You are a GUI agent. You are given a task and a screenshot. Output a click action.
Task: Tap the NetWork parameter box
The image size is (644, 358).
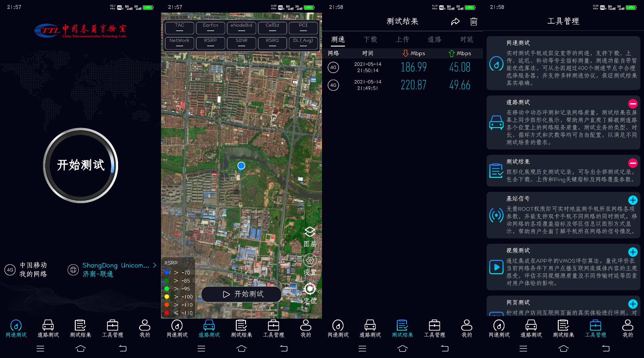(179, 43)
